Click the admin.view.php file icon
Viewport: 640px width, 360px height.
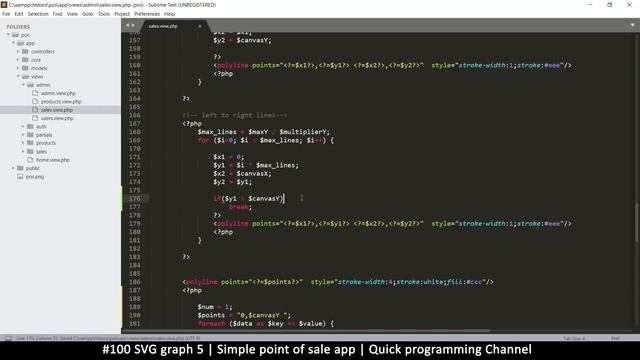coord(35,93)
